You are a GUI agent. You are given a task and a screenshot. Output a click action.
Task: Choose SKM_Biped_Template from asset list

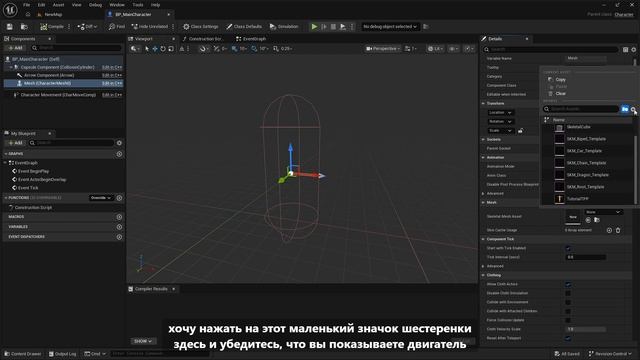point(586,139)
